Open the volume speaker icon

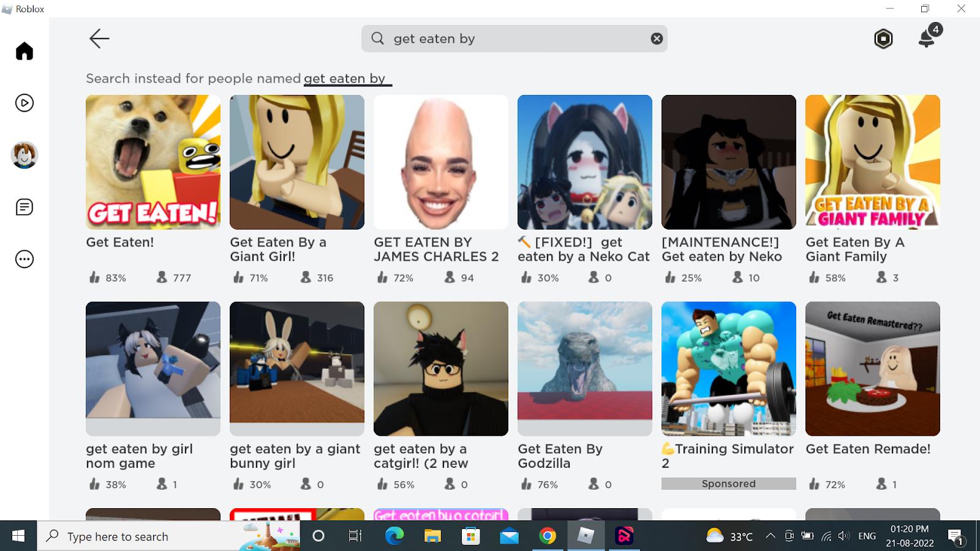(x=844, y=536)
